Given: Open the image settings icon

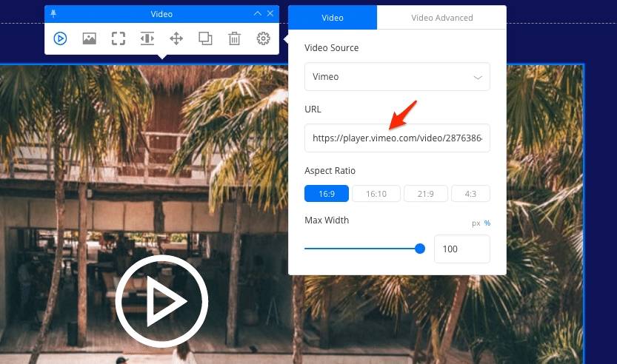Looking at the screenshot, I should point(90,38).
